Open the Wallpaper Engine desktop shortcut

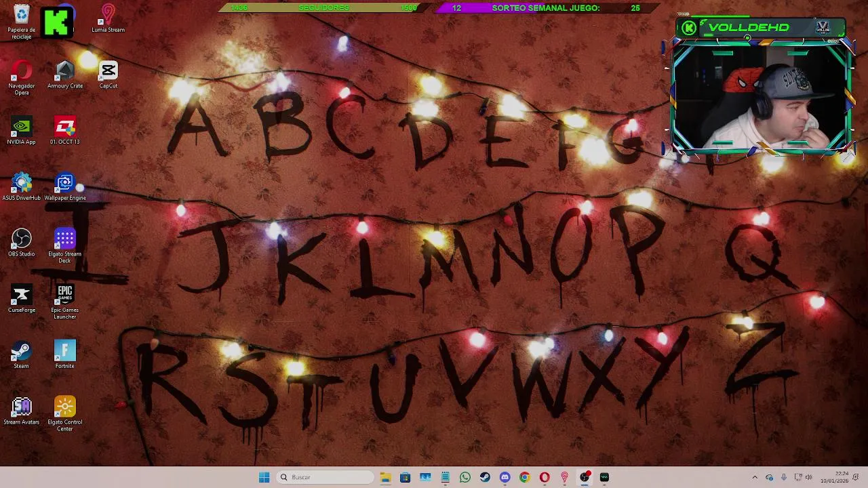(65, 187)
